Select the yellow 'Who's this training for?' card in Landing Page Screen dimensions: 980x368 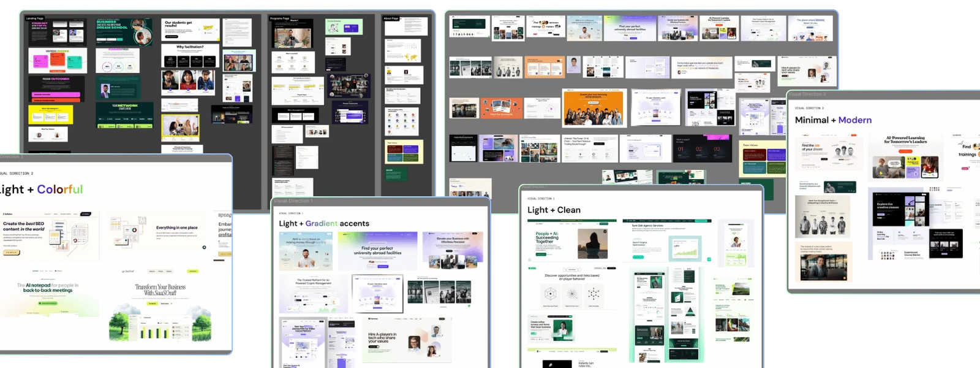tap(51, 114)
